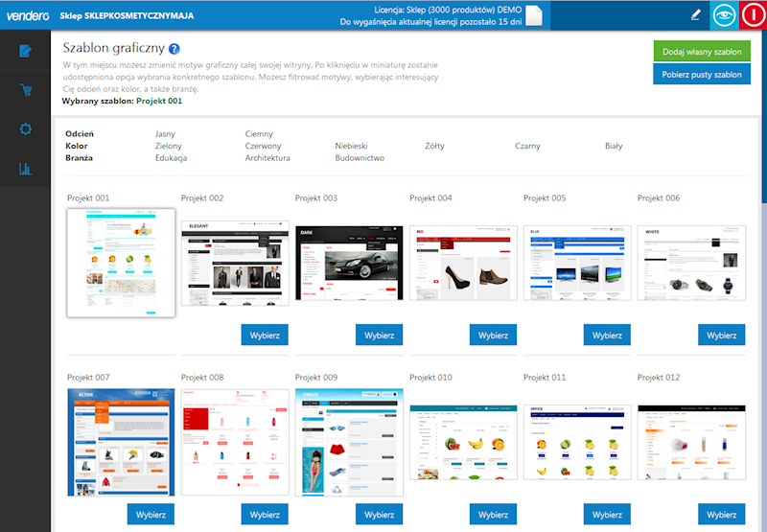Filter templates by Ciemny shade
The width and height of the screenshot is (767, 532).
(259, 134)
